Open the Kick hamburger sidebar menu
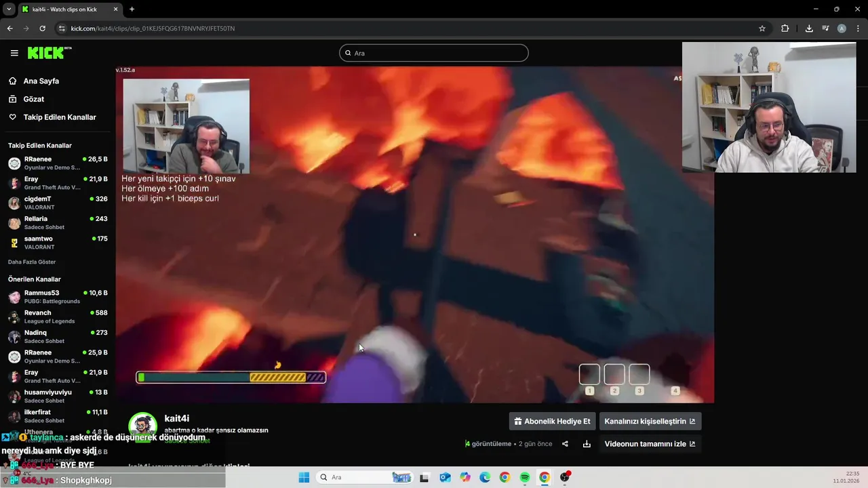868x488 pixels. click(x=14, y=53)
